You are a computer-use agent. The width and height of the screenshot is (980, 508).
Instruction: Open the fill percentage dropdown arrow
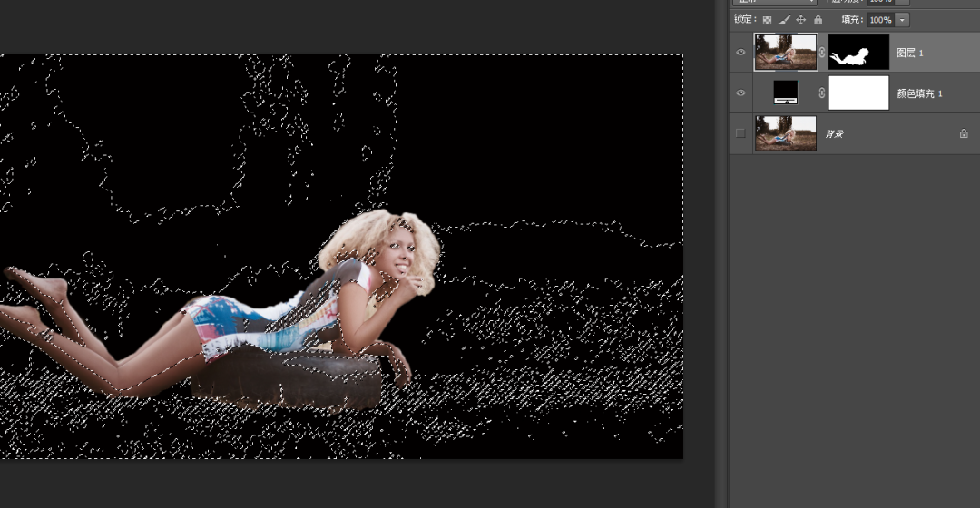pos(902,20)
